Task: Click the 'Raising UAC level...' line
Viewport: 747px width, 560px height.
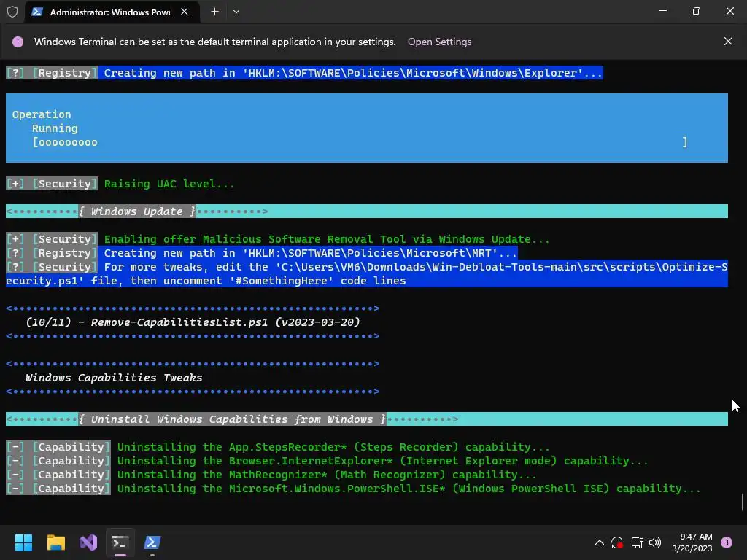Action: pyautogui.click(x=169, y=184)
